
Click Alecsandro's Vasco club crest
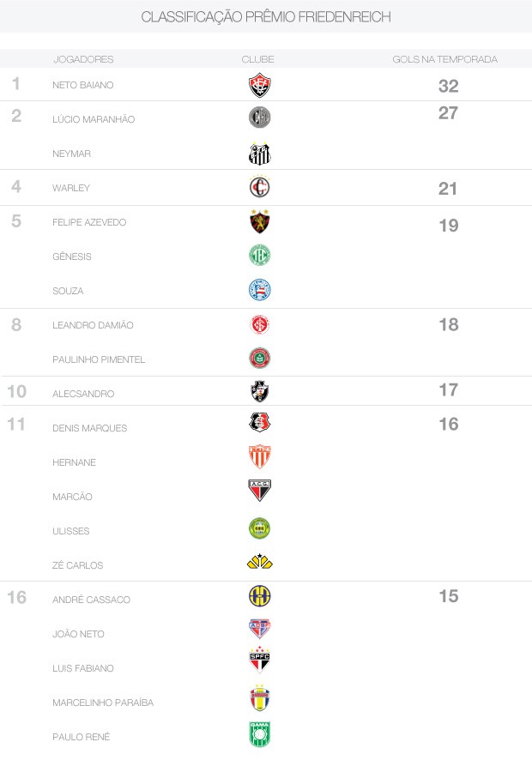pos(259,391)
